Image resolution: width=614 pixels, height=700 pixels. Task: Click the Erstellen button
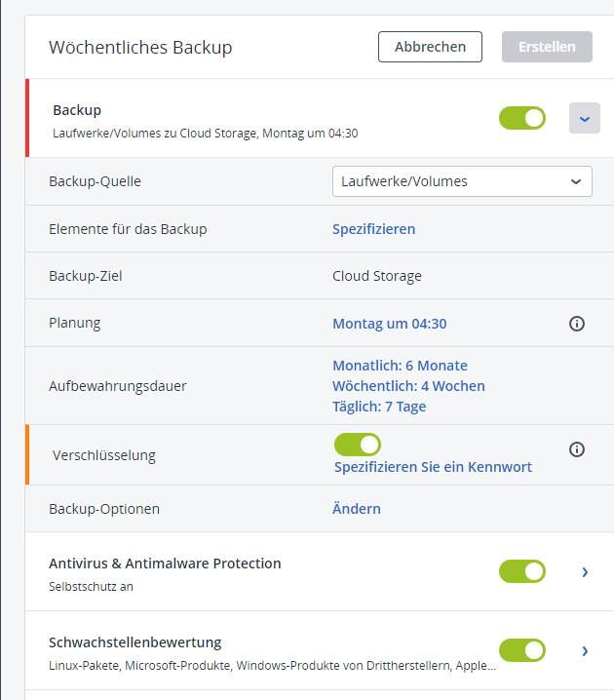point(547,46)
